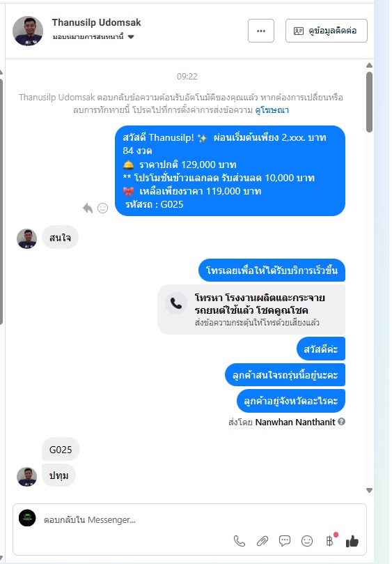The width and height of the screenshot is (392, 564).
Task: Click the page avatar in reply box
Action: coord(27,518)
